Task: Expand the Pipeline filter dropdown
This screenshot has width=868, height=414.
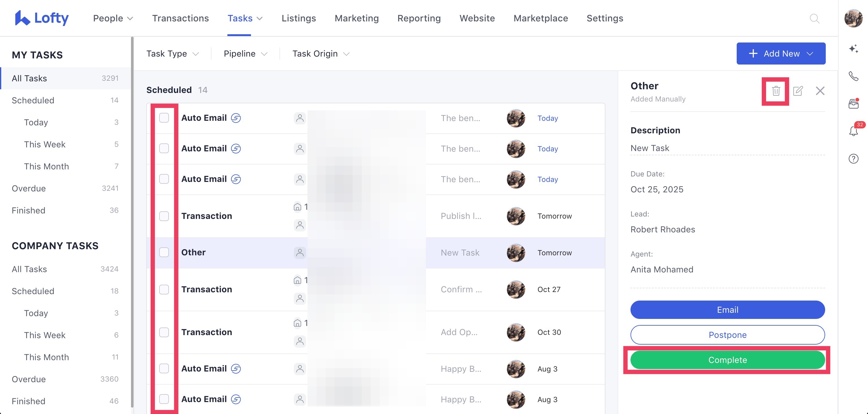Action: point(245,54)
